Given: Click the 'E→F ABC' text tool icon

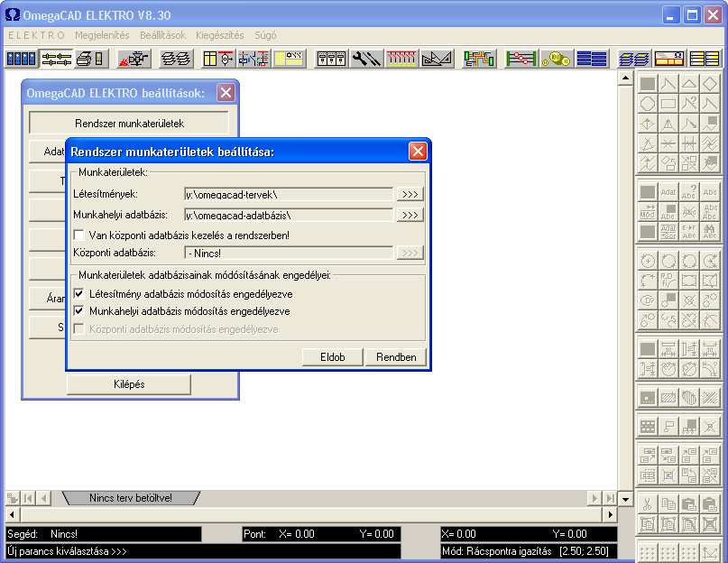Looking at the screenshot, I should pyautogui.click(x=689, y=231).
